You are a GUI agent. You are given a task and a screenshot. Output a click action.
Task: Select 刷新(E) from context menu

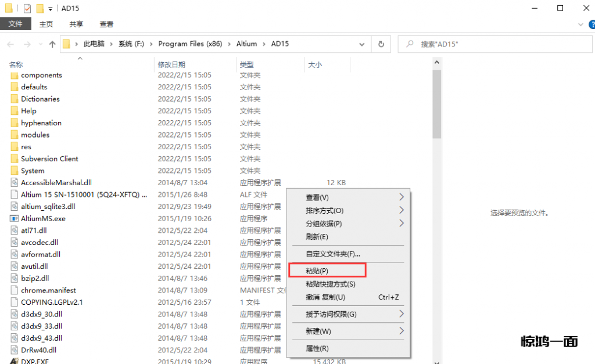317,237
